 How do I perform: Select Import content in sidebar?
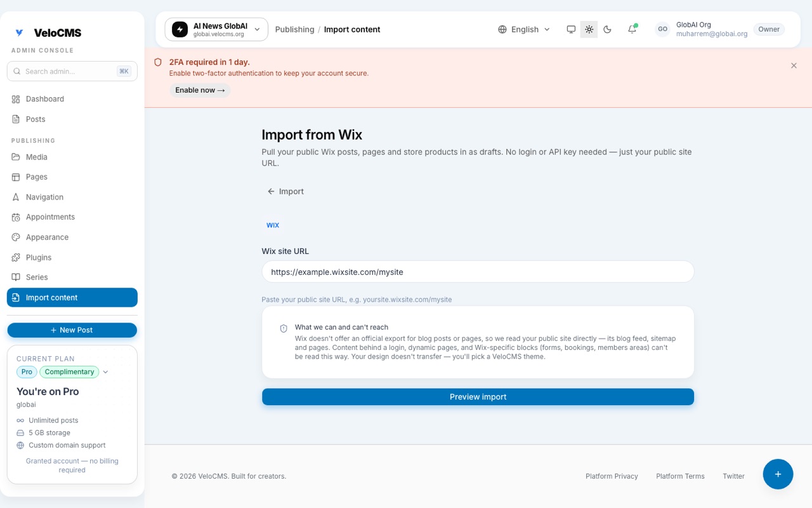[72, 298]
